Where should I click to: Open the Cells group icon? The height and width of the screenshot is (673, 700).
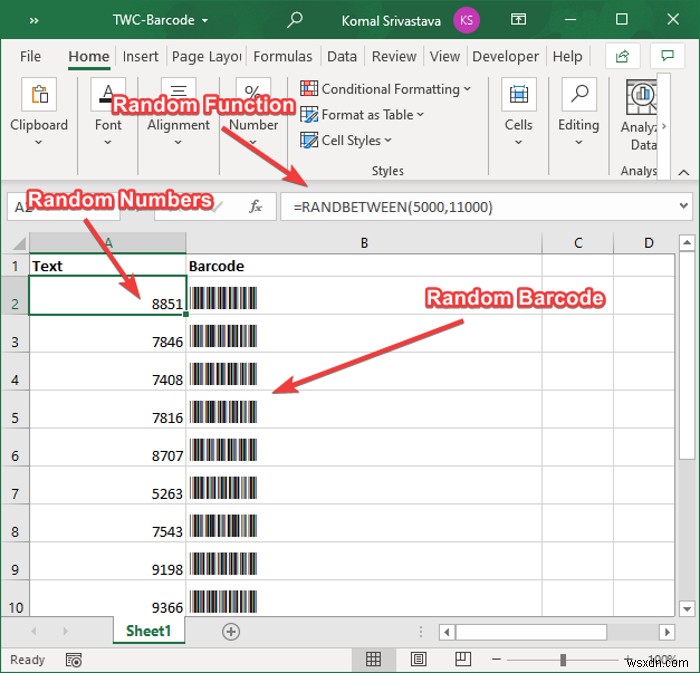(518, 94)
